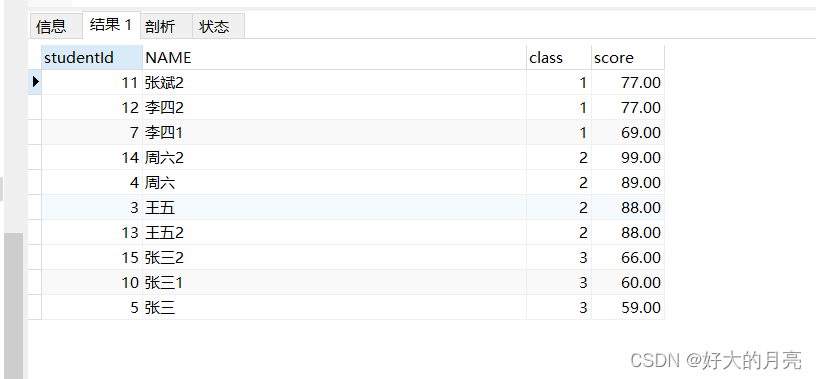Click the score column header
The width and height of the screenshot is (816, 379).
tap(628, 57)
